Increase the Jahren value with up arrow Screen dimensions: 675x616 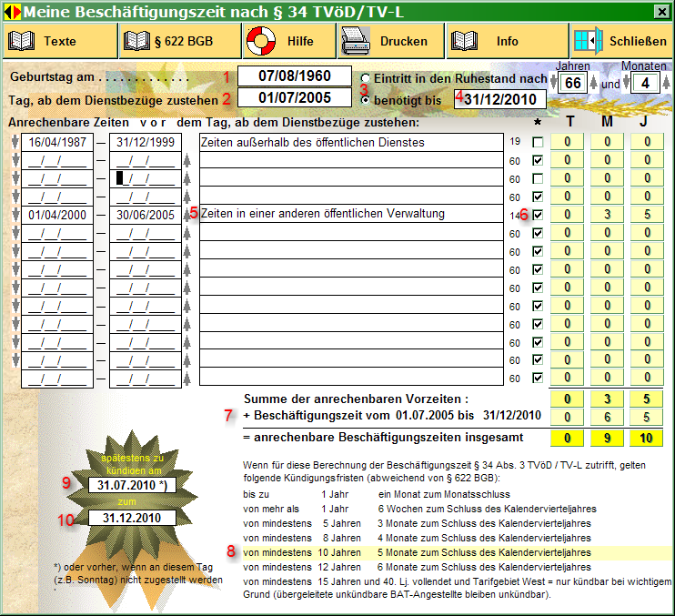point(593,83)
